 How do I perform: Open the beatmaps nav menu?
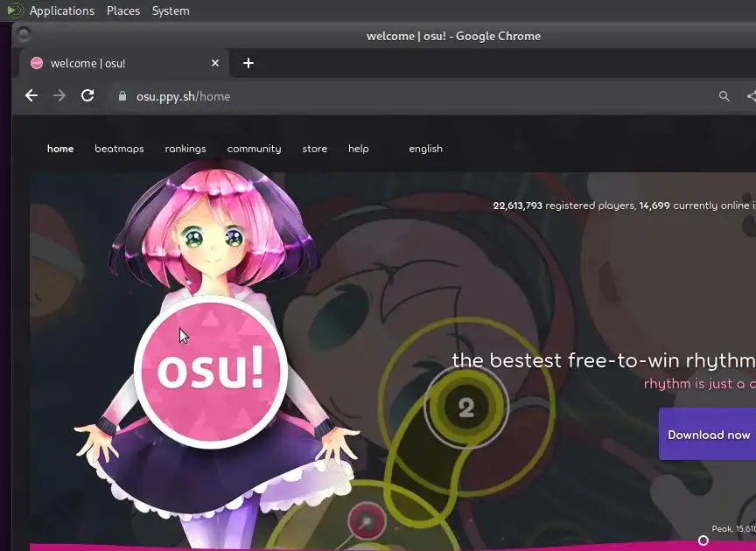click(x=119, y=149)
